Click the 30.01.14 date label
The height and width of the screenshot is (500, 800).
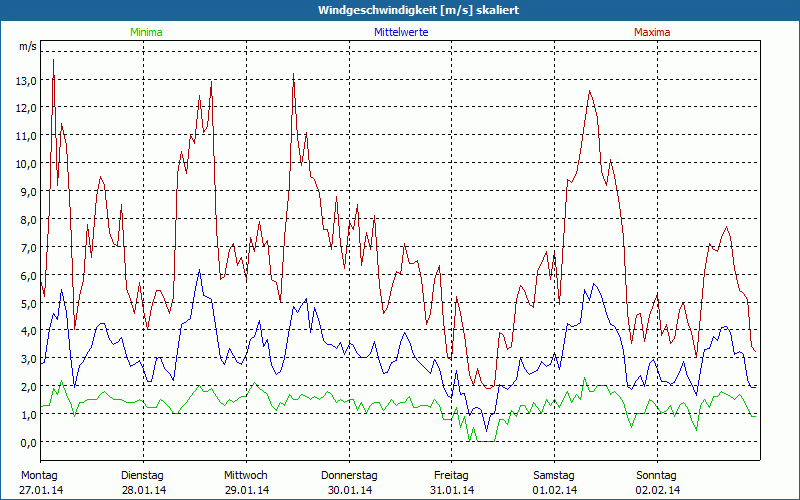(349, 490)
